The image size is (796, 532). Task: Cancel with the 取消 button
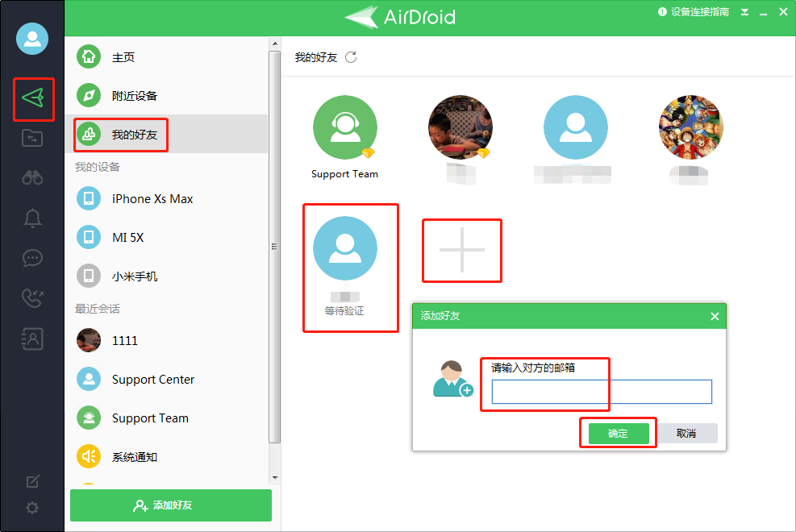coord(686,433)
